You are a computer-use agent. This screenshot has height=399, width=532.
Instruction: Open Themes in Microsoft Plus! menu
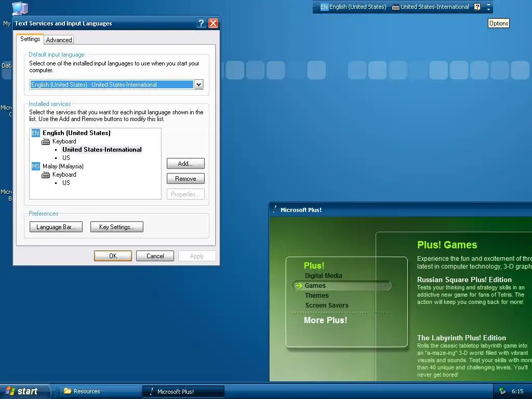pyautogui.click(x=316, y=296)
